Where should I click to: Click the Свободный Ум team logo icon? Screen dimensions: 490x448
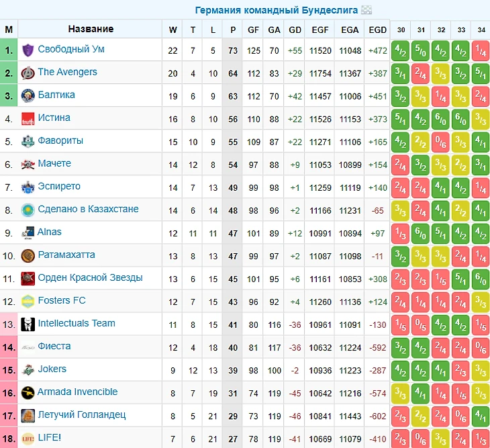(x=28, y=50)
